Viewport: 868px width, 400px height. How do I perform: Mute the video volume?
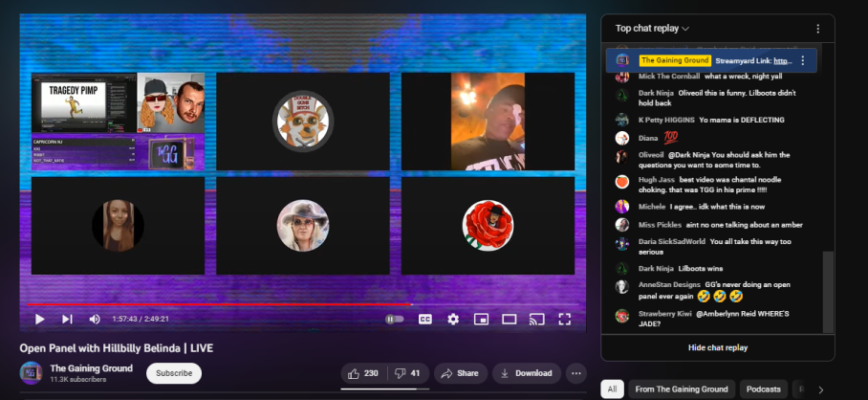click(95, 319)
